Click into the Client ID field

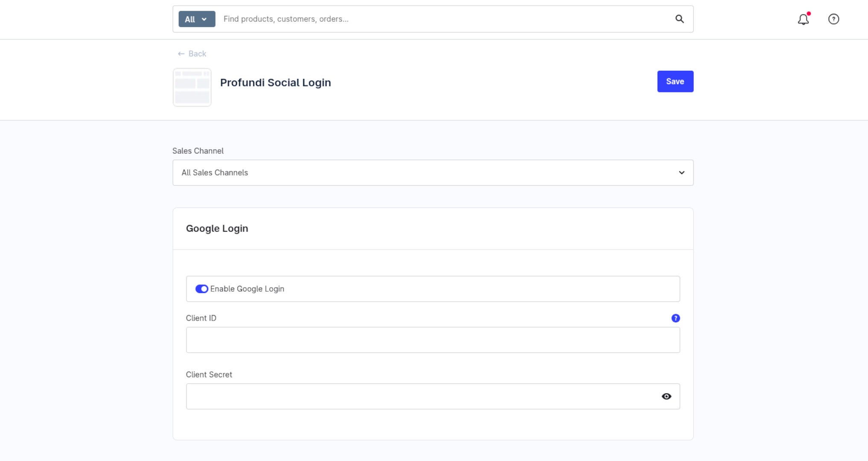point(433,340)
